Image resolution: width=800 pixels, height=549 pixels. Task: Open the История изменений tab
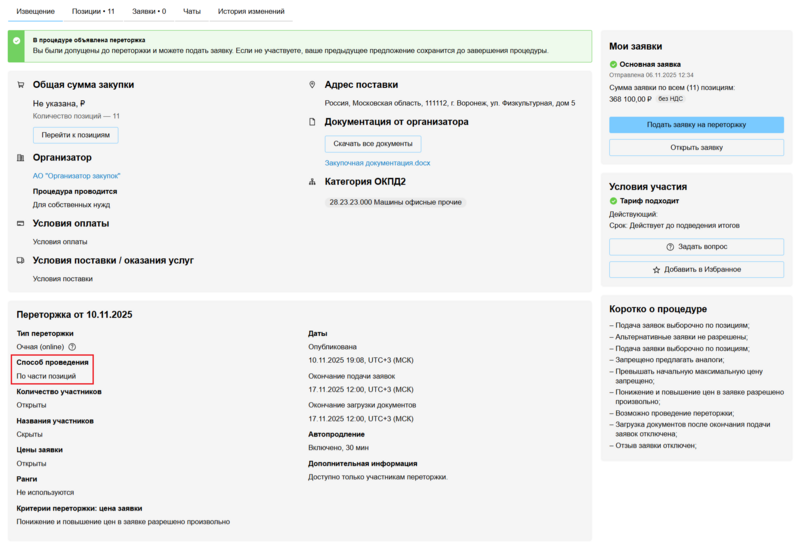[x=251, y=10]
